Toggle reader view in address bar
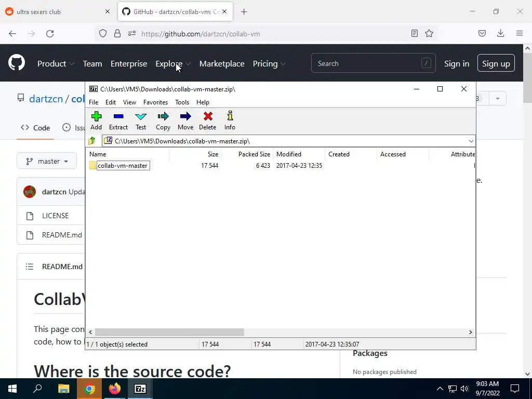 tap(414, 33)
